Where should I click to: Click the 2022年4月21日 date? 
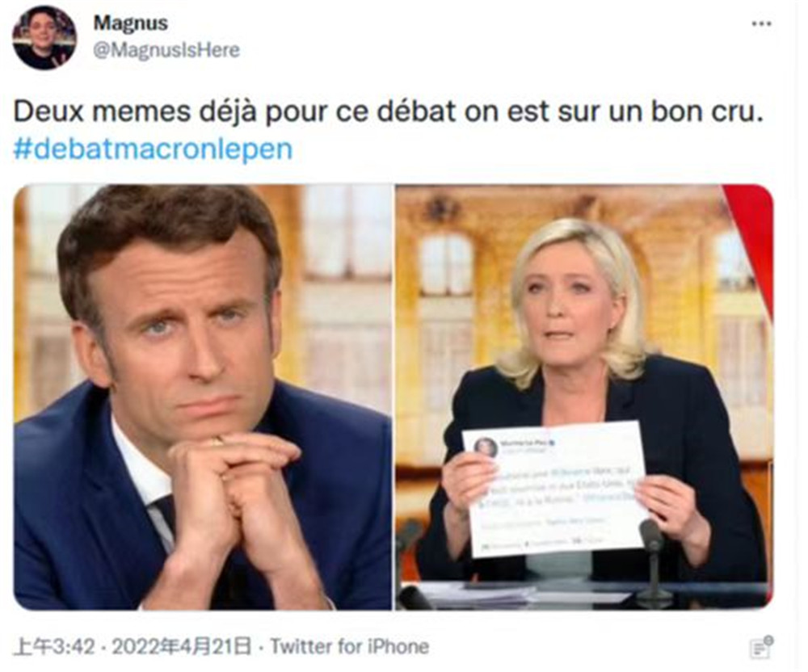click(x=183, y=647)
